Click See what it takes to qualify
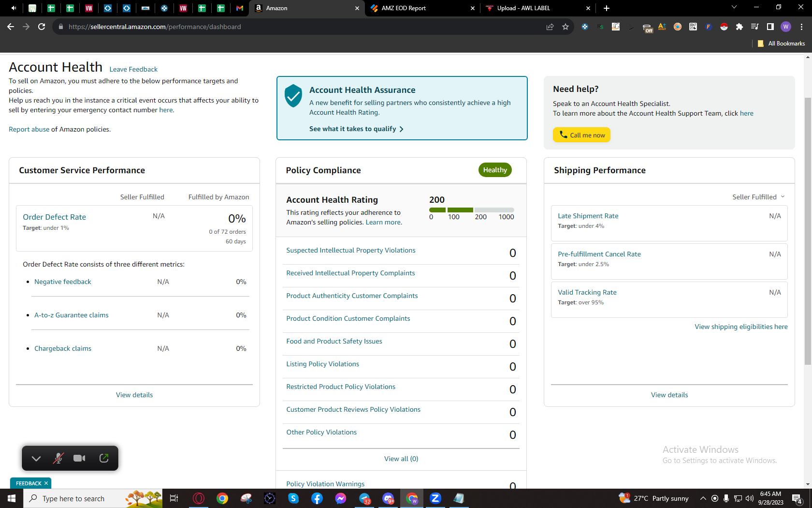The width and height of the screenshot is (812, 508). click(356, 129)
